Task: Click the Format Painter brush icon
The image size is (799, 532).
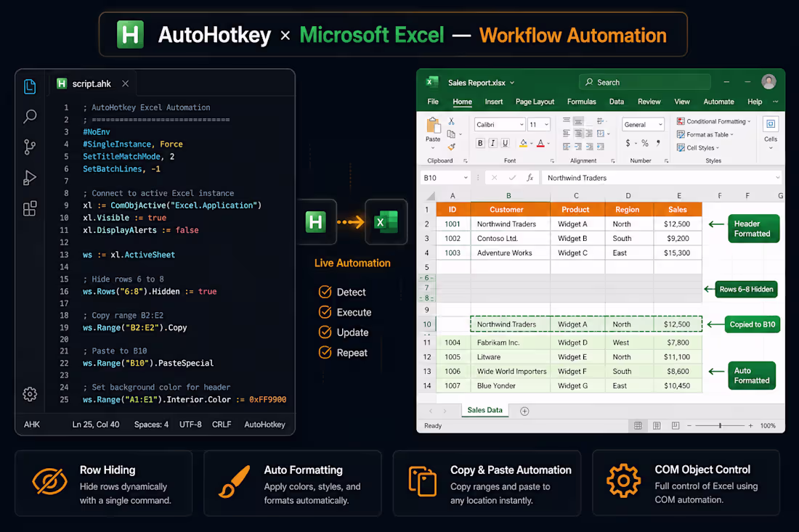Action: 451,147
